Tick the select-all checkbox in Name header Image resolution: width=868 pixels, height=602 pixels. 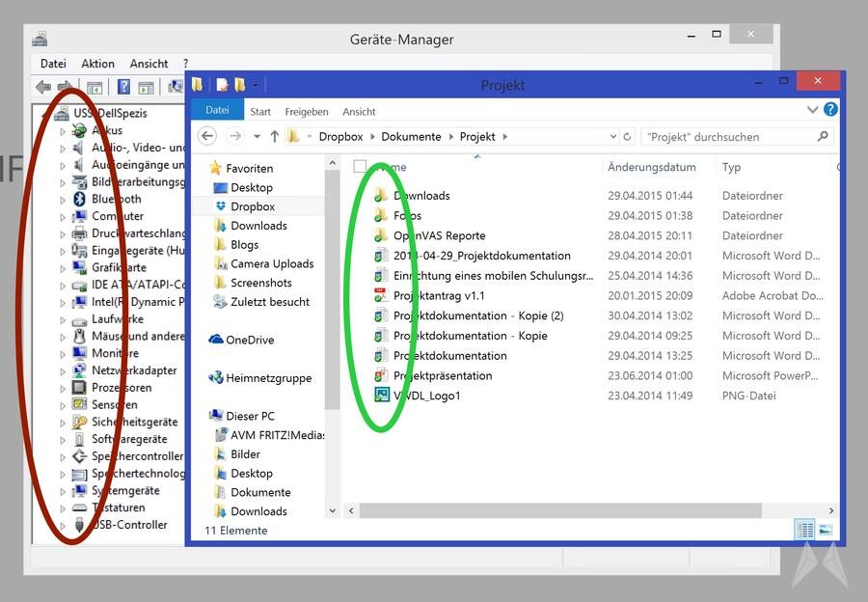[360, 167]
